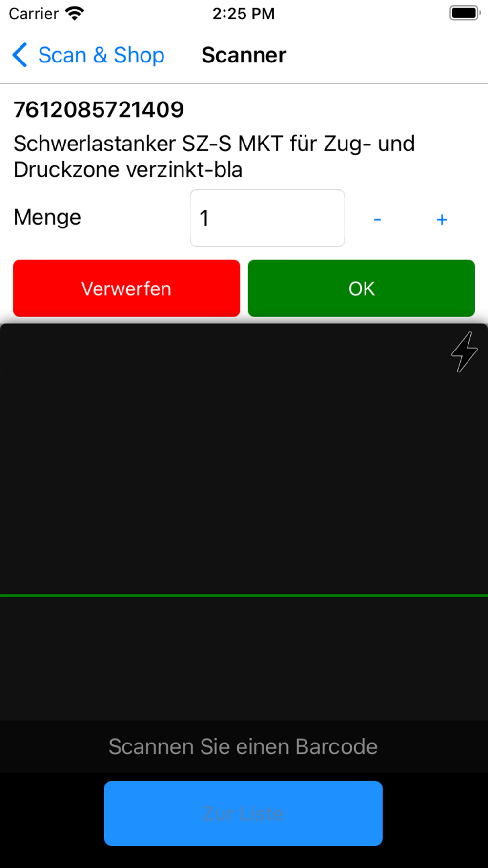Tap the barcode number 7612085721409
Screen dimensions: 488x868
[99, 109]
